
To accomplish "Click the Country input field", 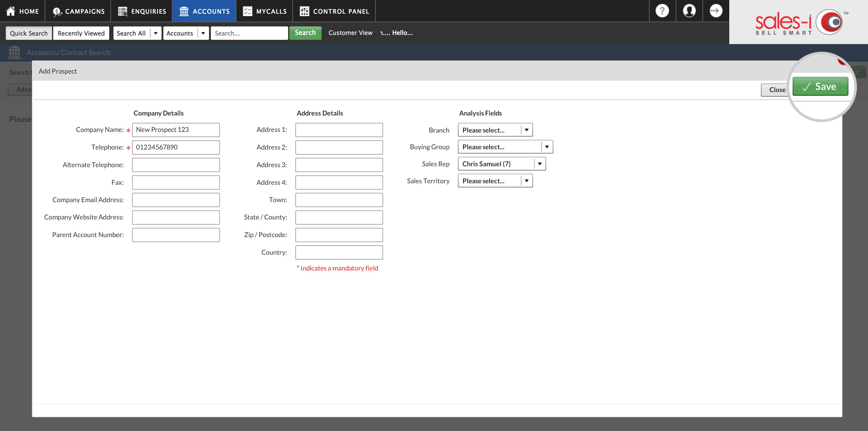I will click(x=339, y=252).
